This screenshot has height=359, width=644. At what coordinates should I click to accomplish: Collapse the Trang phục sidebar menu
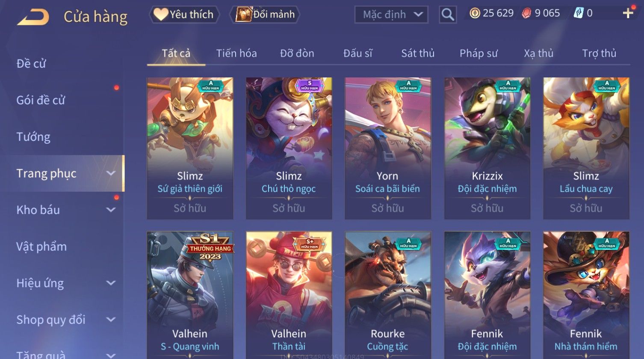[111, 173]
